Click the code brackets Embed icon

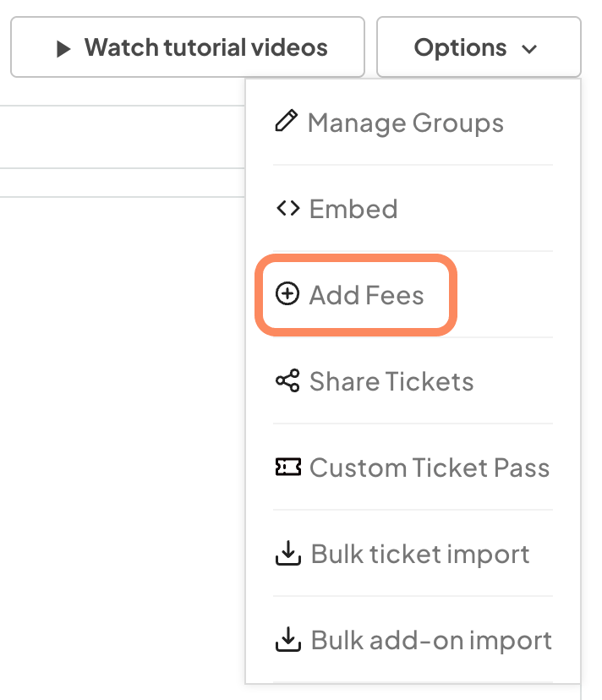click(287, 209)
